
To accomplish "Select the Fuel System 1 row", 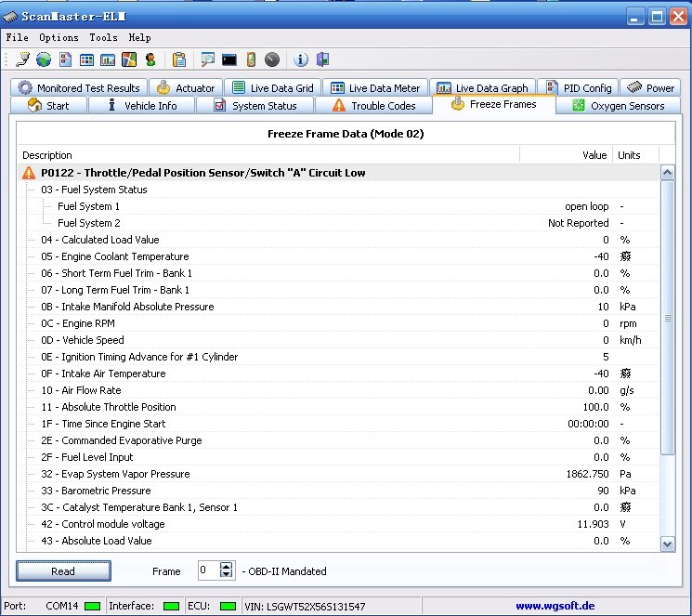I will 339,206.
